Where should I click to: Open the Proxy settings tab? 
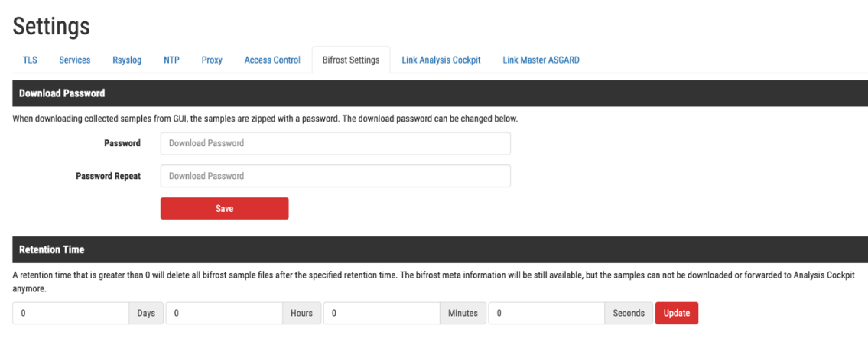212,60
